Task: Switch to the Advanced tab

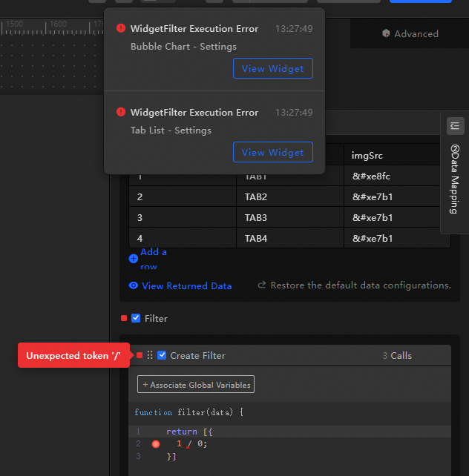Action: 410,33
